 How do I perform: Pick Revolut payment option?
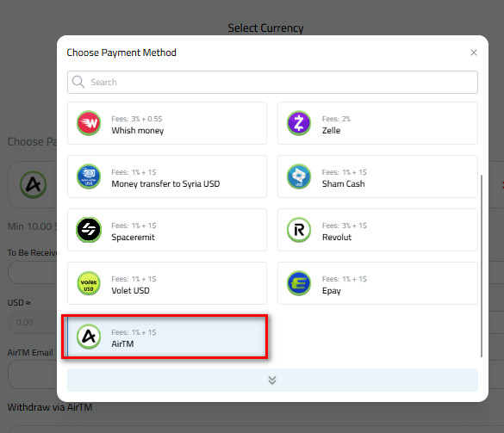pyautogui.click(x=377, y=230)
